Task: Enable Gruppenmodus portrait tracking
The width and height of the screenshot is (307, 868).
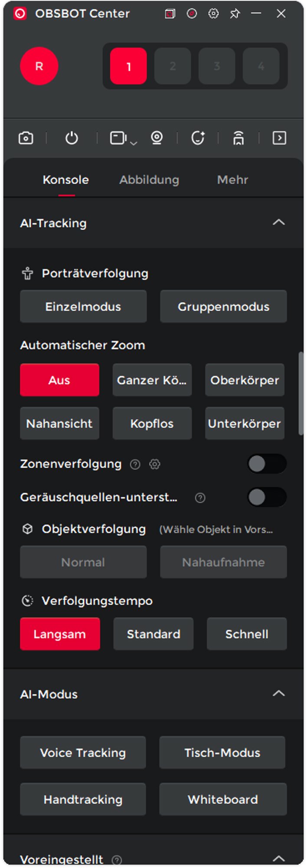Action: tap(223, 307)
